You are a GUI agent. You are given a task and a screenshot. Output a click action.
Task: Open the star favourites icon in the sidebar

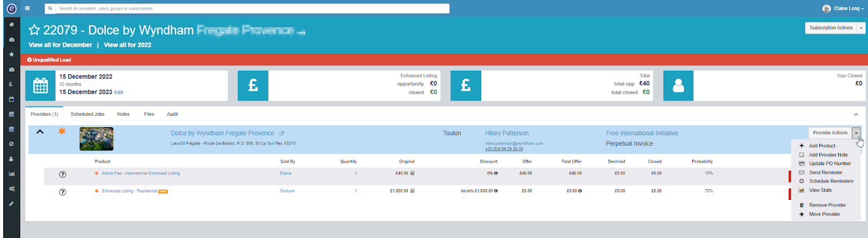11,54
